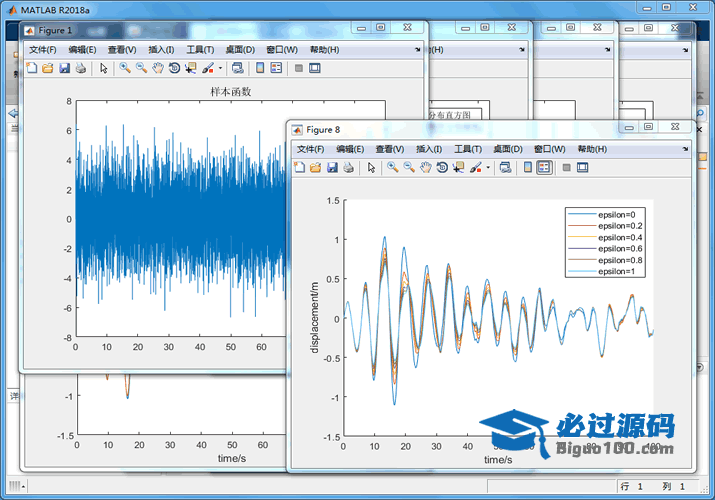
Task: Open Brush color dropdown arrow in Figure 1
Action: 220,68
